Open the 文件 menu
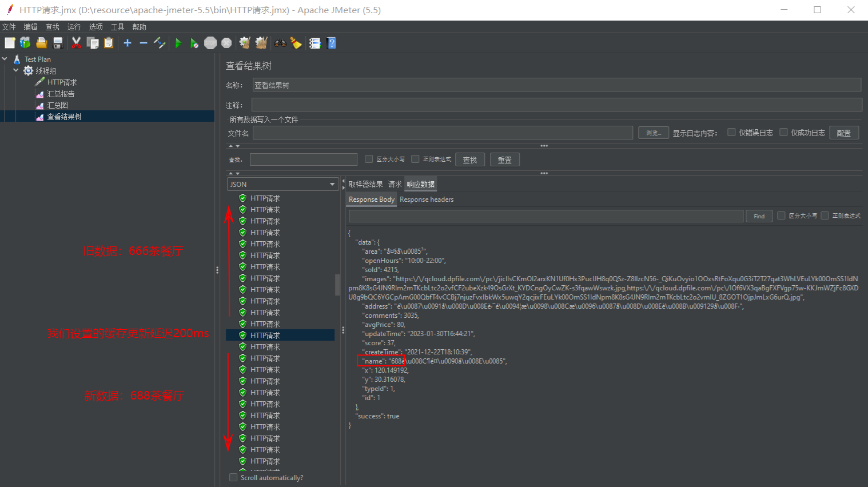The height and width of the screenshot is (487, 868). pyautogui.click(x=9, y=27)
